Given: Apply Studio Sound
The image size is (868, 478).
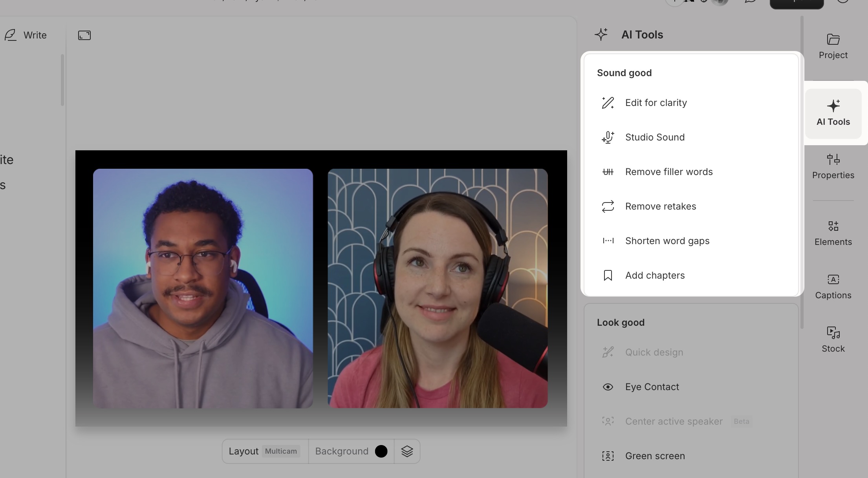Looking at the screenshot, I should pyautogui.click(x=654, y=137).
